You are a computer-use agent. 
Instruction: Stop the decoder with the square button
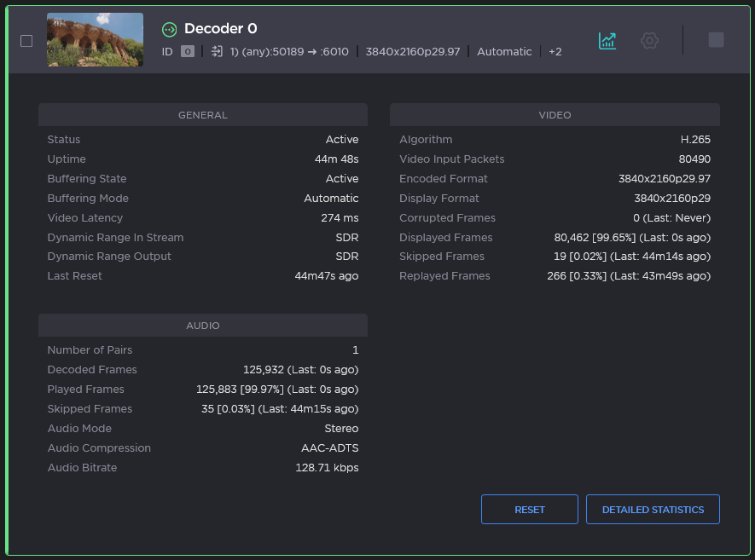[716, 40]
